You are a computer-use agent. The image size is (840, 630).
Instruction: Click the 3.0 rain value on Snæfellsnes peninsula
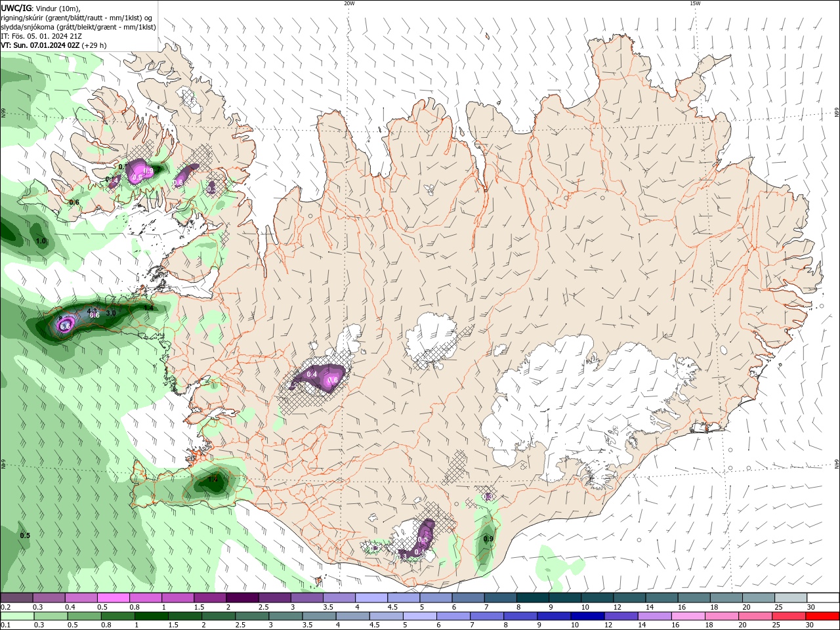coord(111,313)
